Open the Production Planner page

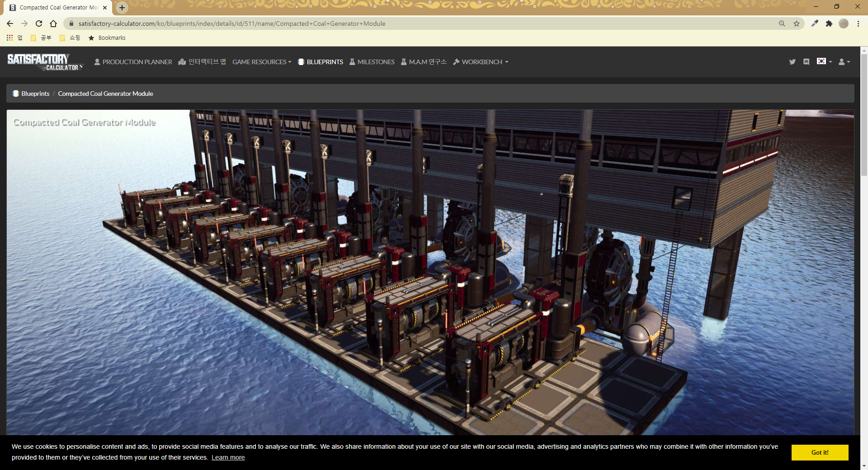point(133,62)
